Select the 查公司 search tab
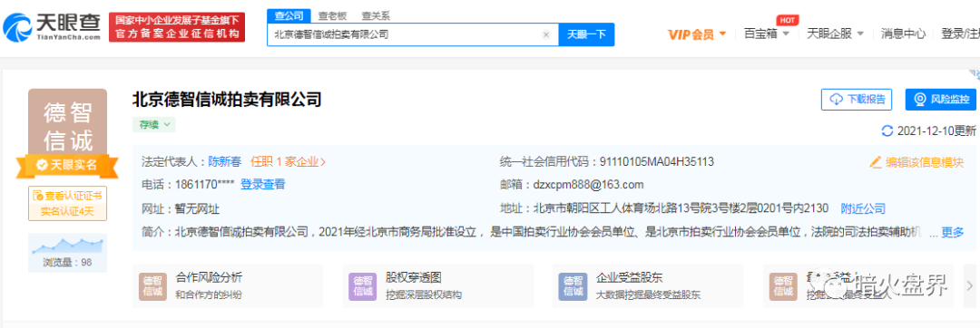Viewport: 980px width, 328px height. click(x=289, y=15)
